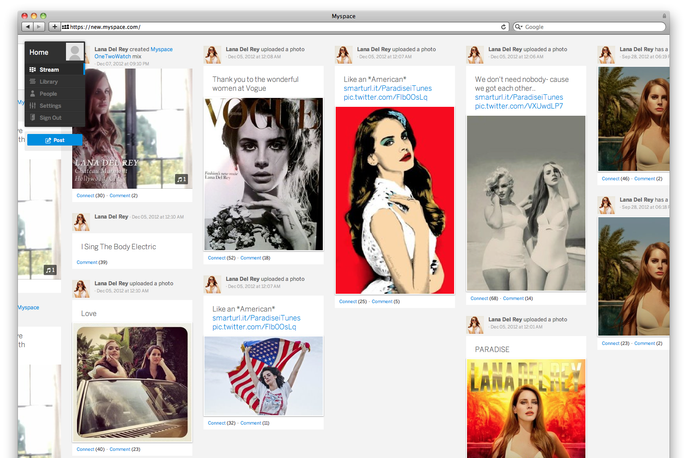Open the profile avatar in Home menu
Viewport: 687px width, 458px height.
pyautogui.click(x=73, y=52)
